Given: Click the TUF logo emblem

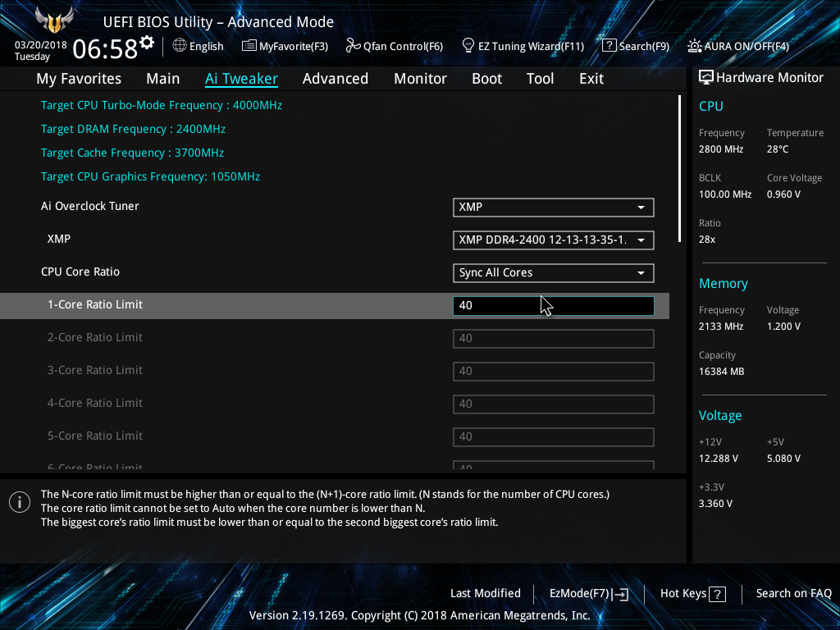Looking at the screenshot, I should (54, 21).
